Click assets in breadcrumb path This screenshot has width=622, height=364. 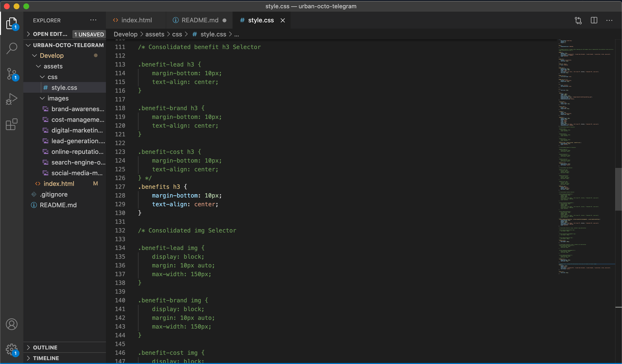[x=155, y=34]
